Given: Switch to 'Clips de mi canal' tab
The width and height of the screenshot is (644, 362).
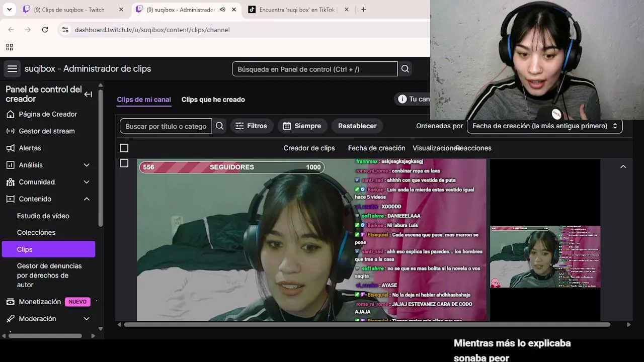Looking at the screenshot, I should click(144, 100).
